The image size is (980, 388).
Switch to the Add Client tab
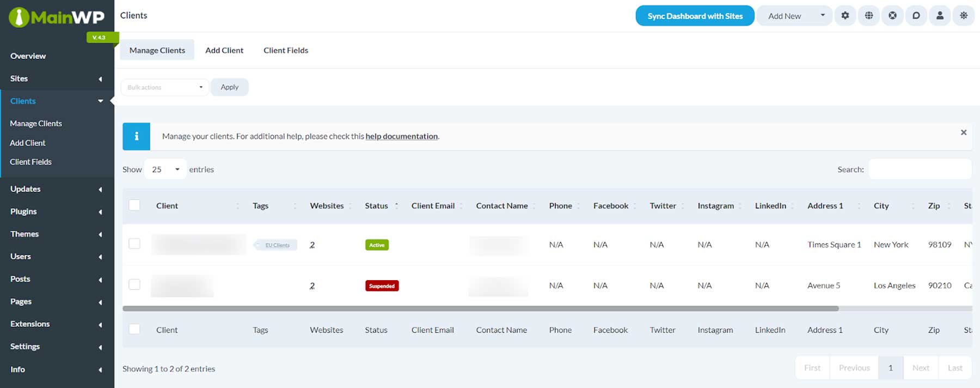click(224, 50)
